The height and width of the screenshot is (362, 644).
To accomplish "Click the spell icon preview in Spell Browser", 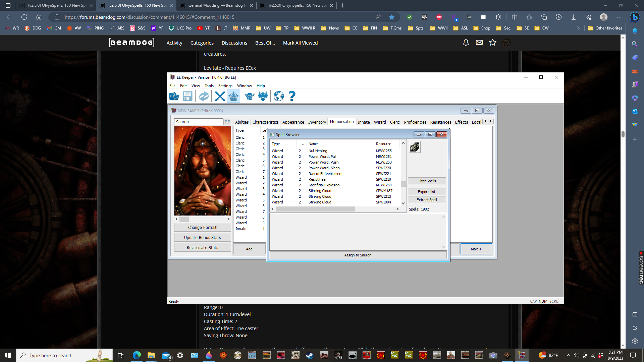I will click(415, 147).
